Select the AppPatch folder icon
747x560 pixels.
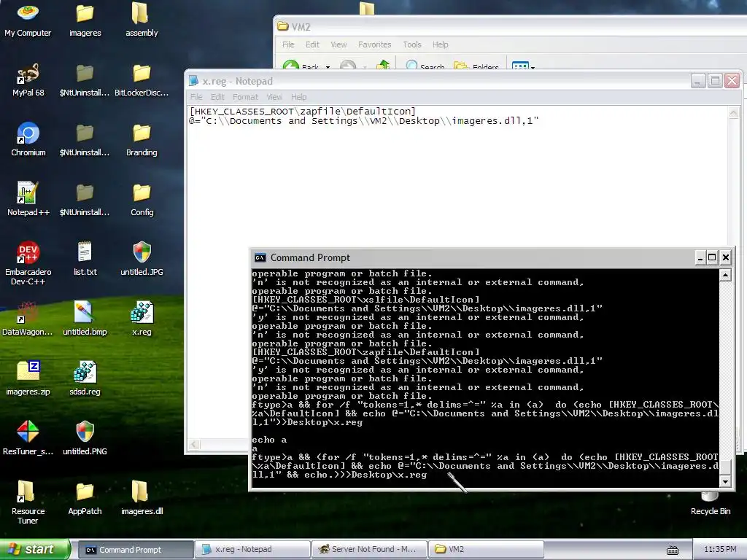pos(85,497)
